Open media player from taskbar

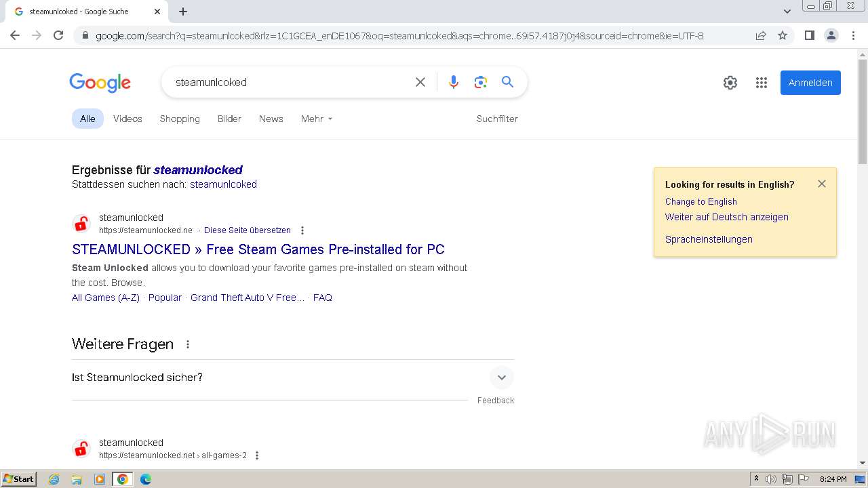coord(100,479)
